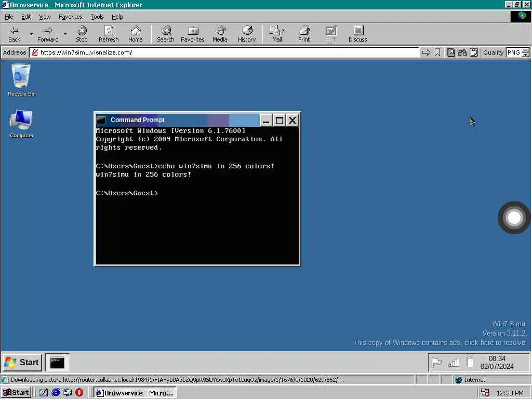Click the round floating circle button

coord(514,218)
